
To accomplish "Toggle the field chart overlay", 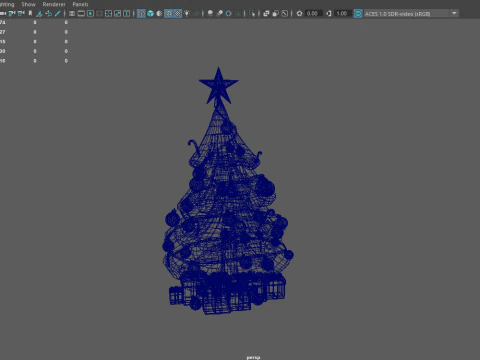I will (x=108, y=13).
